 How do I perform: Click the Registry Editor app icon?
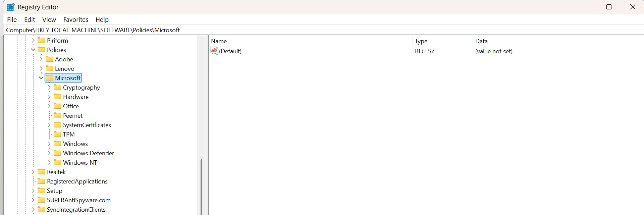(11, 7)
